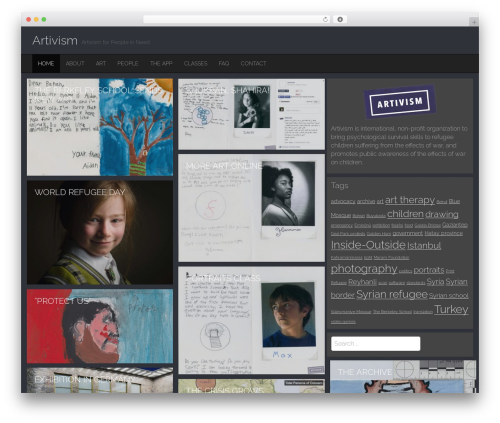Open the Exhibition in Germany post
The height and width of the screenshot is (423, 500).
[x=100, y=380]
